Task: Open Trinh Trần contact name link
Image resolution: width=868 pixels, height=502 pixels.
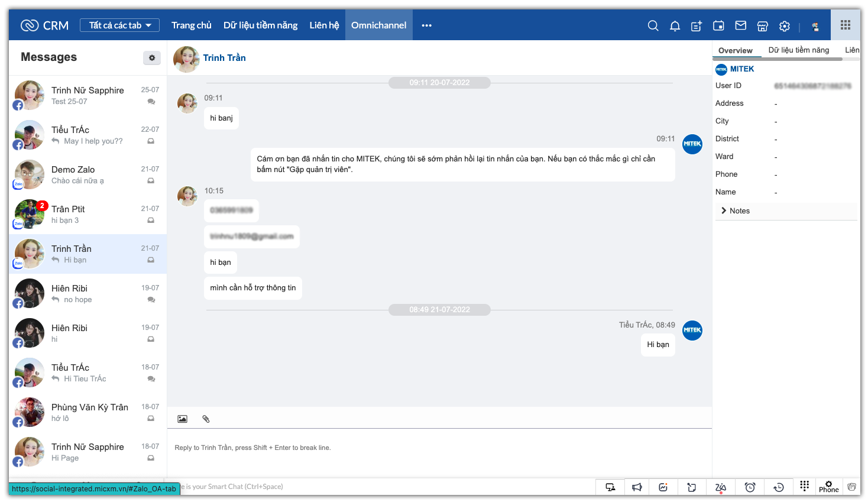Action: 224,58
